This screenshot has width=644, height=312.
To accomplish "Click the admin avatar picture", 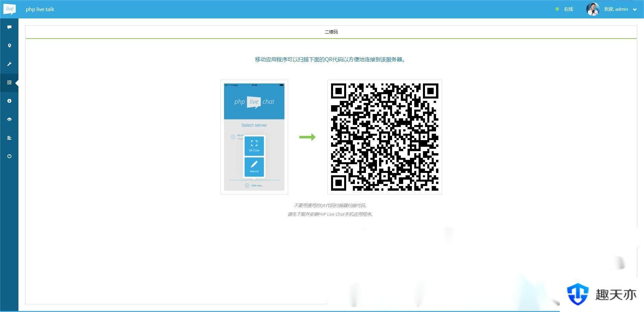I will pyautogui.click(x=593, y=9).
